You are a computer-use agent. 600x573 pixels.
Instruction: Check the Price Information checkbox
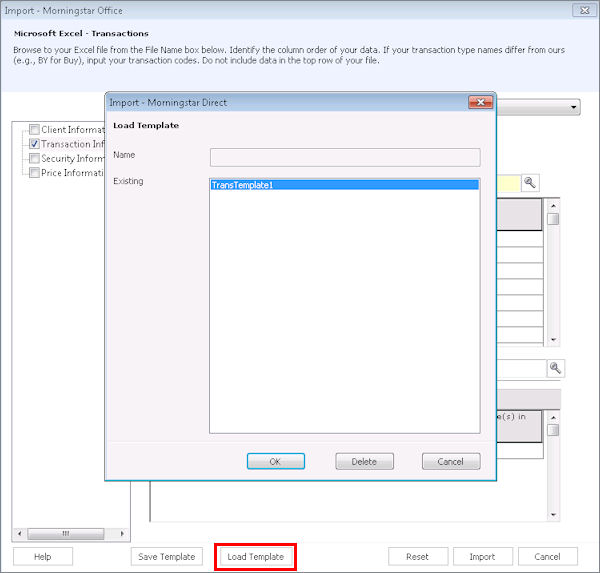(34, 172)
